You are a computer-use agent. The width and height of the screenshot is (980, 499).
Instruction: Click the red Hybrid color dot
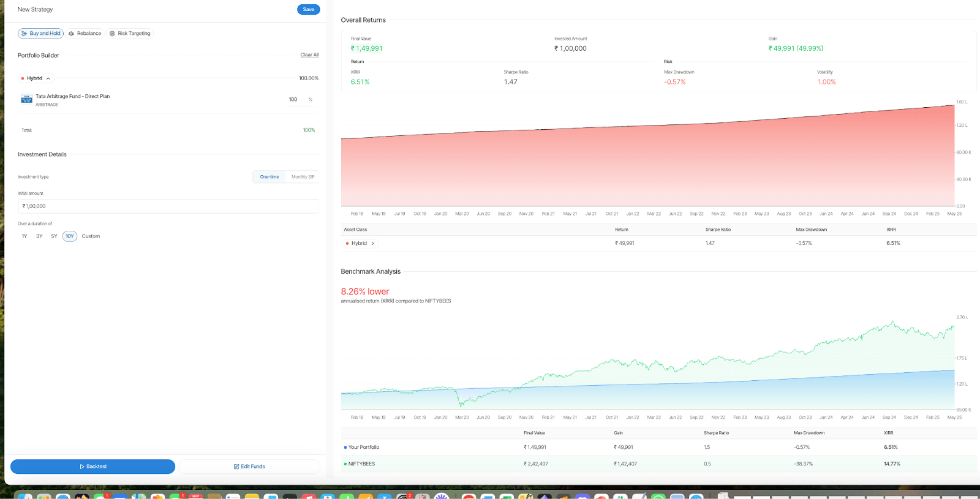pyautogui.click(x=23, y=78)
